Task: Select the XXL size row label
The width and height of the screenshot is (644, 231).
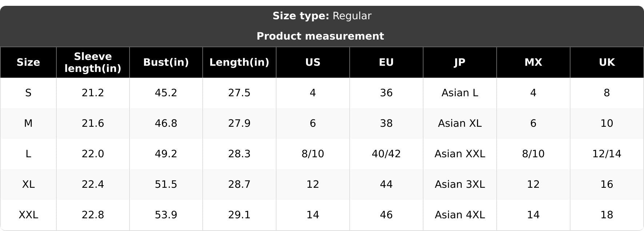Action: click(28, 215)
